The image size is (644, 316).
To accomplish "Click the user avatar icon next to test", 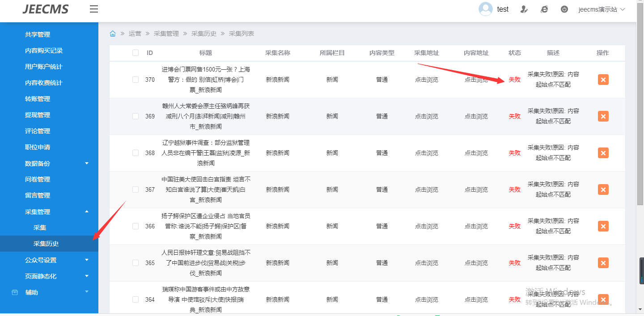I will [486, 9].
